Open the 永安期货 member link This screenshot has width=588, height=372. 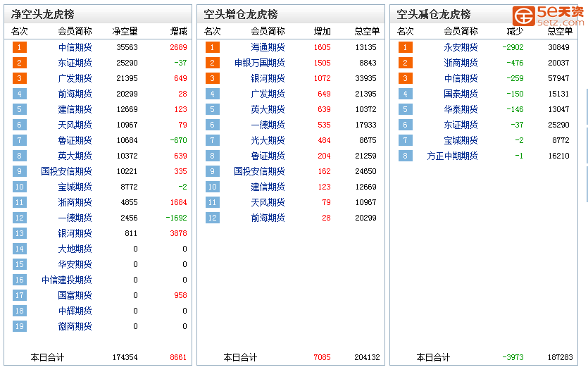461,47
